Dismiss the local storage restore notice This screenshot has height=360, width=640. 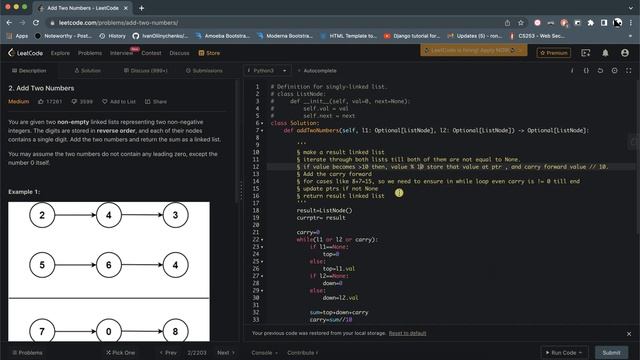629,334
